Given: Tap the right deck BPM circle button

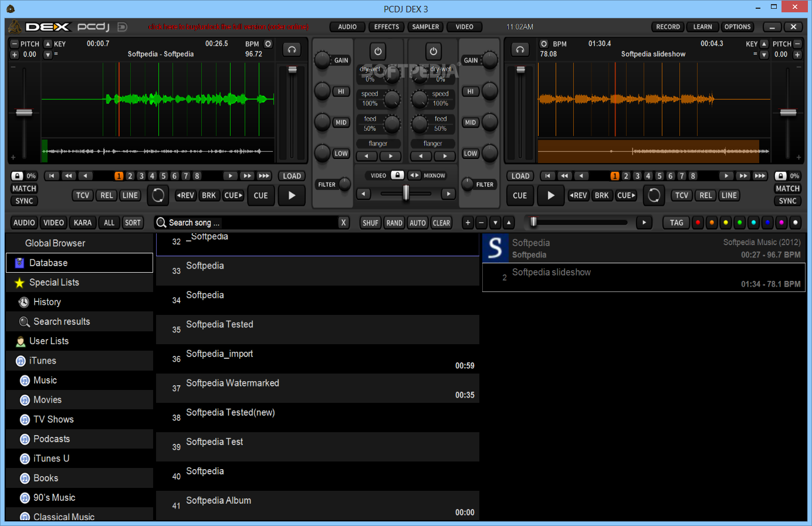Looking at the screenshot, I should pyautogui.click(x=544, y=44).
